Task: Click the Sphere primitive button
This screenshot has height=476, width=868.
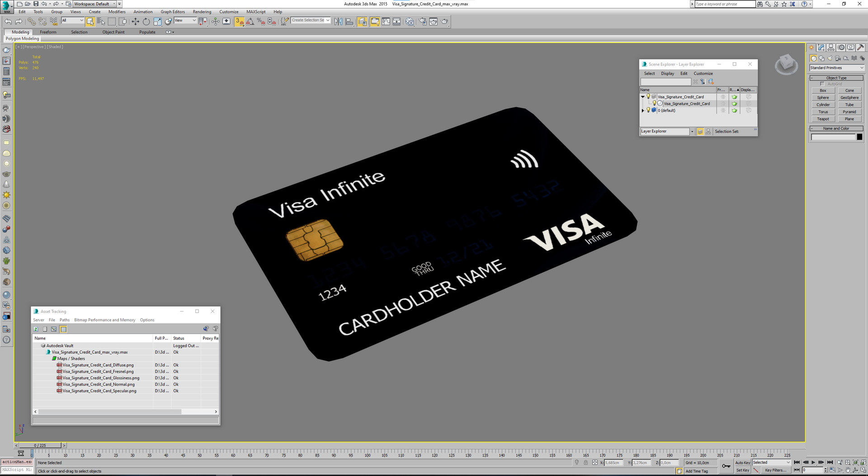Action: pyautogui.click(x=823, y=98)
